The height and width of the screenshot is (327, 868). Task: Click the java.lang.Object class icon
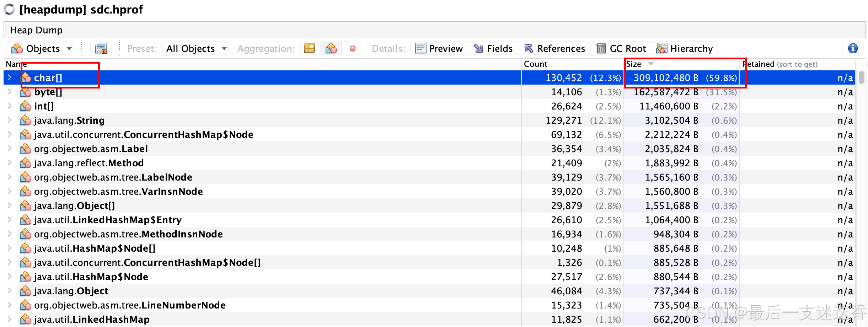coord(26,291)
